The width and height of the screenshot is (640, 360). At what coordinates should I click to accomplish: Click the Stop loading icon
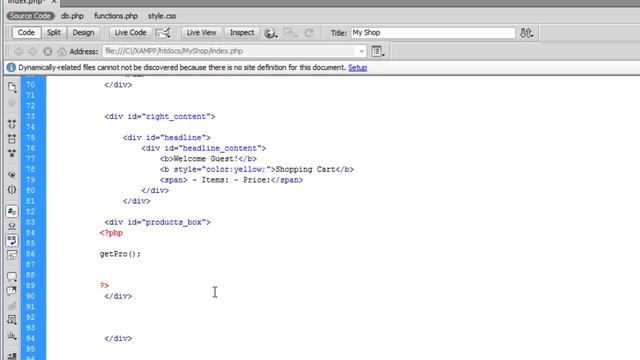click(x=47, y=51)
